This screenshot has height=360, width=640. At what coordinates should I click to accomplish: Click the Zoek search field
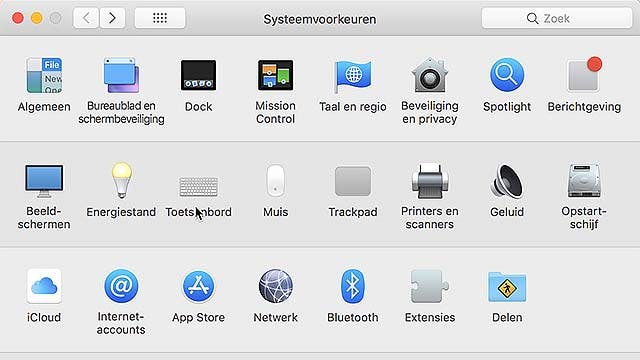[557, 18]
